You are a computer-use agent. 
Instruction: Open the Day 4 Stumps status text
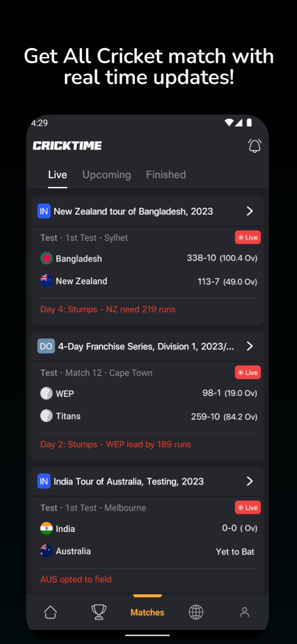click(108, 309)
